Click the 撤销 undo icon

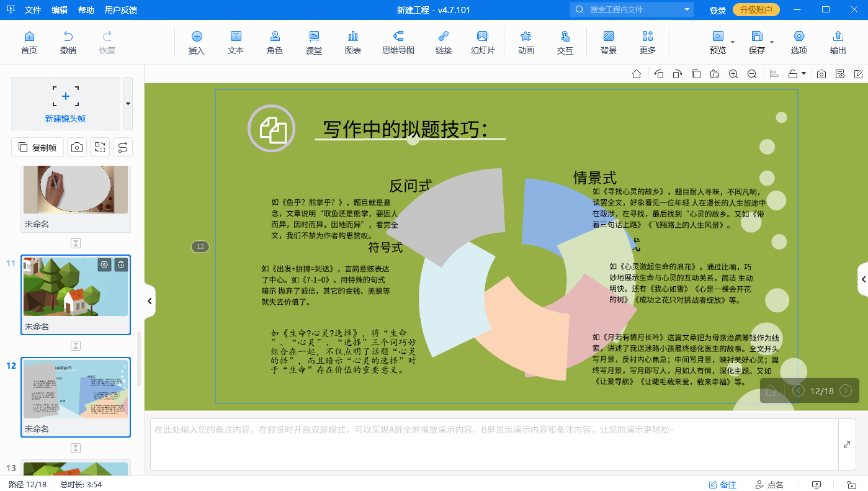(x=68, y=42)
